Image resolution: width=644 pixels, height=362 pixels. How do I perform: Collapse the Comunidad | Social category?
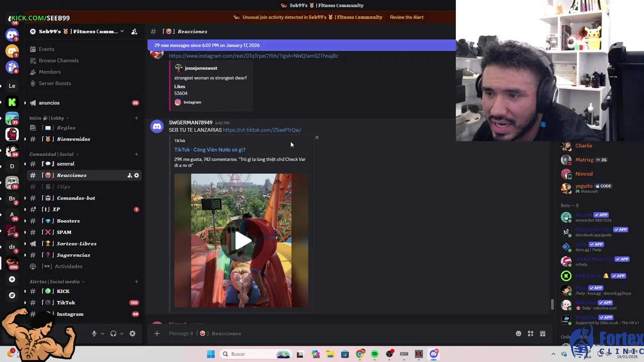(54, 154)
